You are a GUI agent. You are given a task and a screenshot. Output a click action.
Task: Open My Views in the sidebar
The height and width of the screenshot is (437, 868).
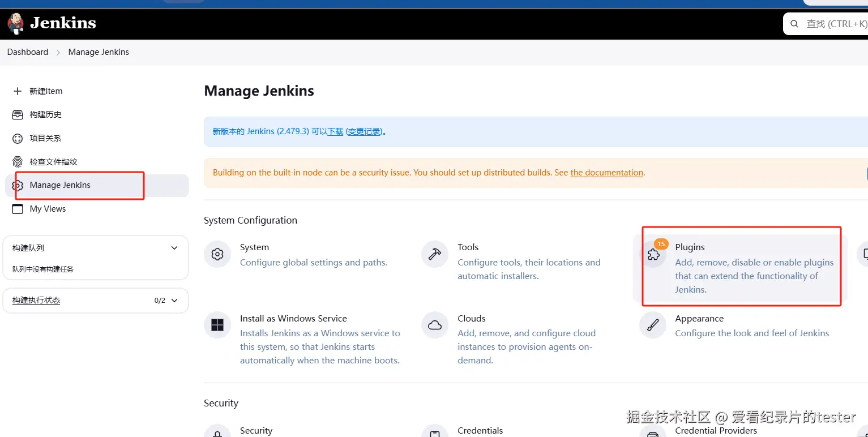97,209
